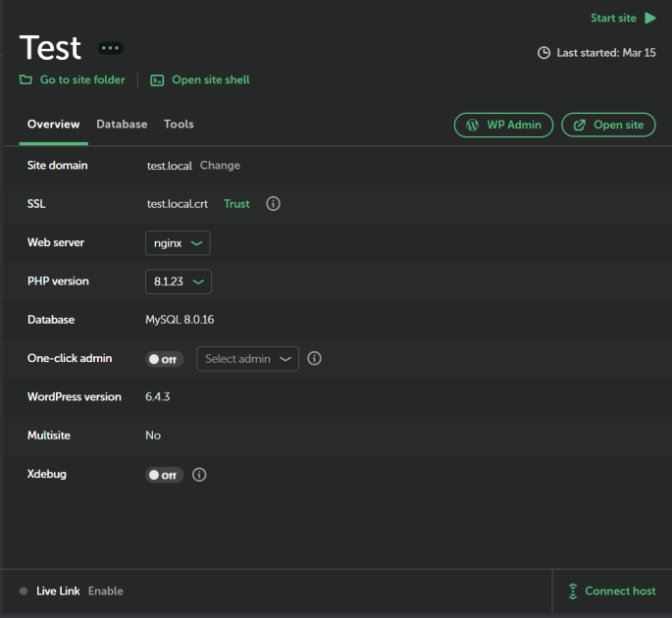Open the Select admin dropdown
Screen dimensions: 672x618
click(x=247, y=359)
